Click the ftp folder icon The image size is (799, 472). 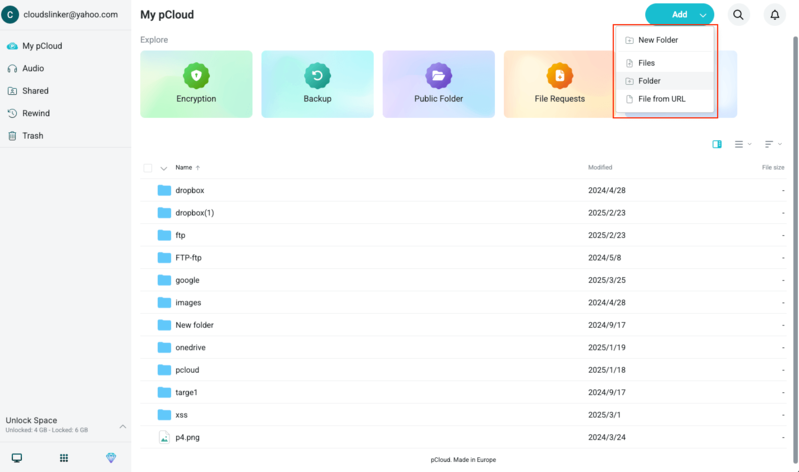164,235
